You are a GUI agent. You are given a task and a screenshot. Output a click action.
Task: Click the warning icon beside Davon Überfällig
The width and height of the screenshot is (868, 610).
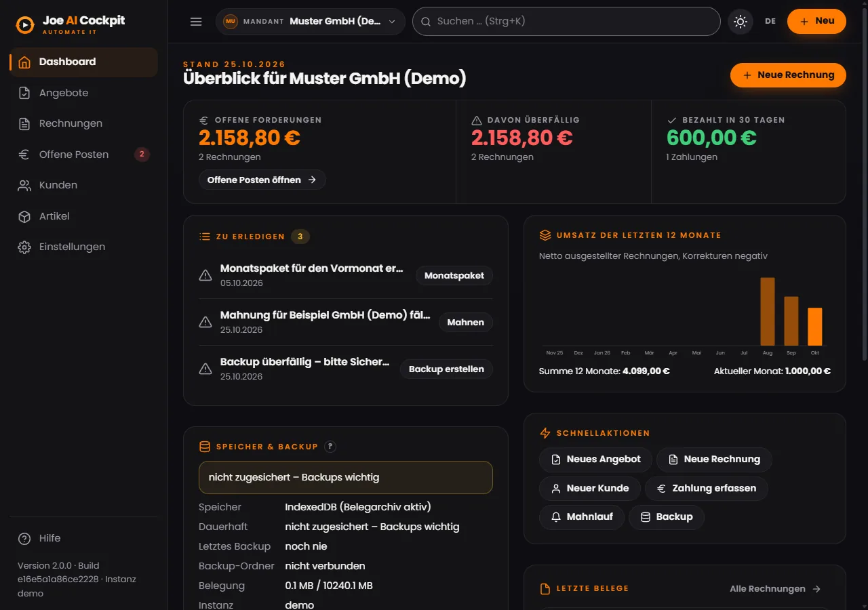tap(477, 120)
